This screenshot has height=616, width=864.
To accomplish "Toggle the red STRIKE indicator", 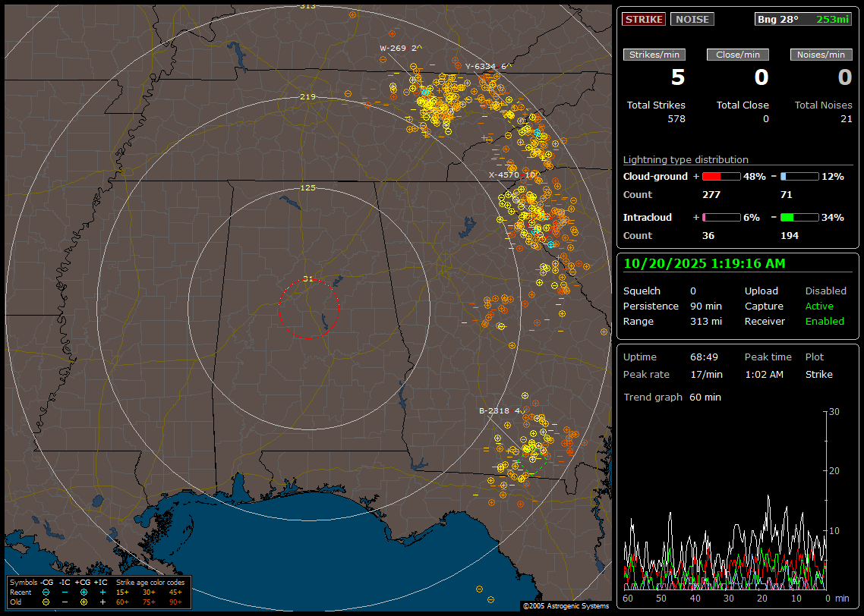I will coord(644,20).
